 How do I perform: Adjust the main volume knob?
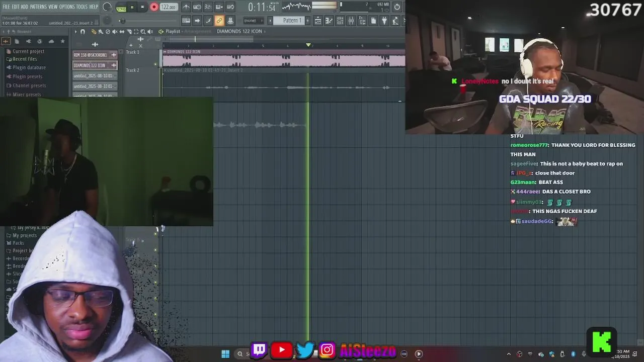(107, 7)
